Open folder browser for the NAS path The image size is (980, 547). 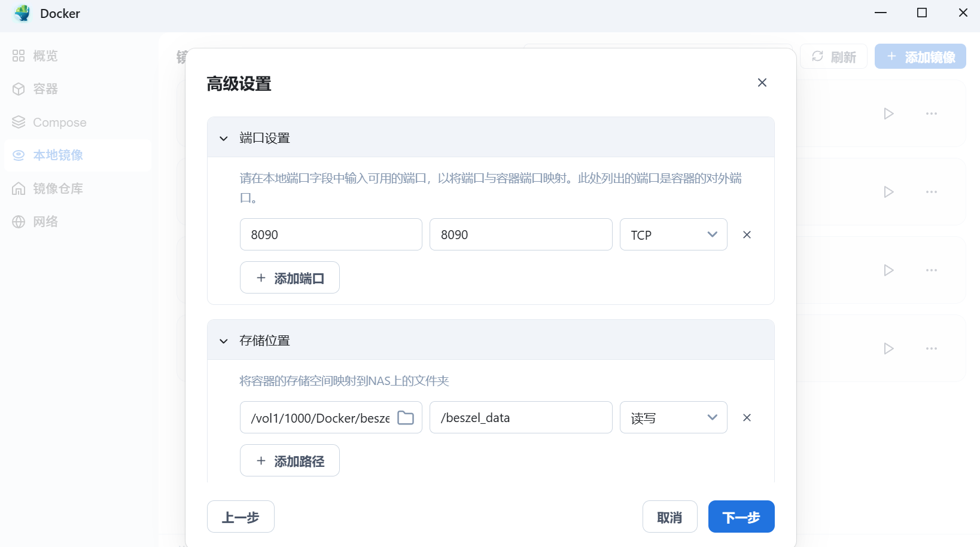pyautogui.click(x=406, y=418)
